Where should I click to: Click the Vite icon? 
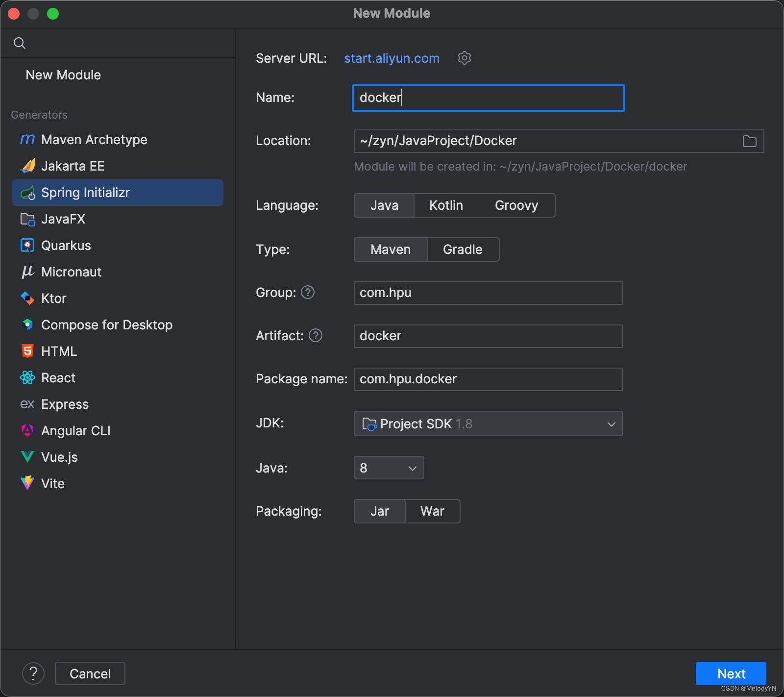[27, 483]
